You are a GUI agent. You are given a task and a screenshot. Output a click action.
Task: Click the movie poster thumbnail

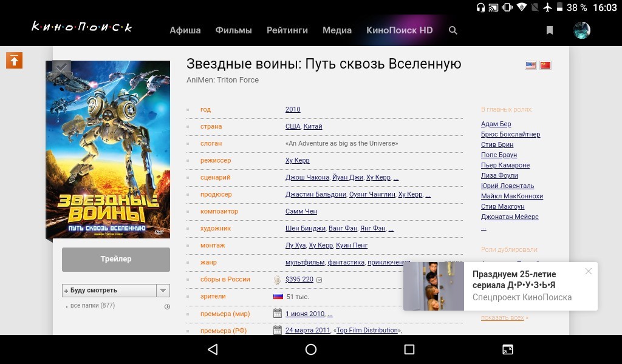[x=108, y=149]
